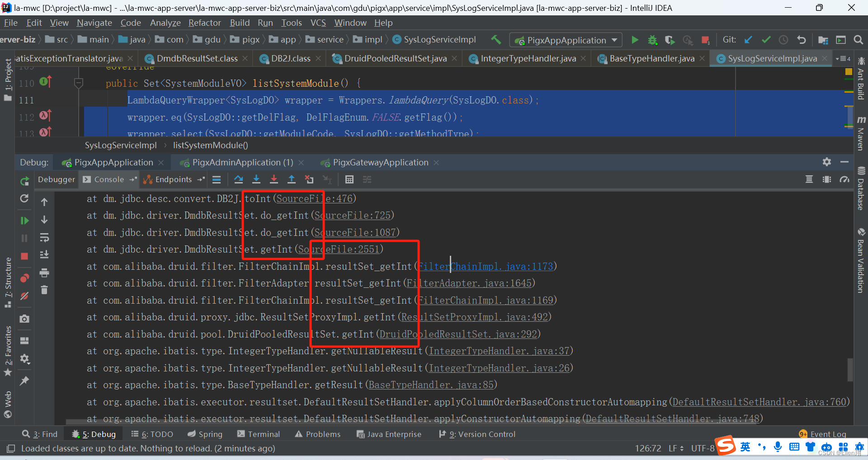Switch to Debugger tab

click(x=57, y=179)
